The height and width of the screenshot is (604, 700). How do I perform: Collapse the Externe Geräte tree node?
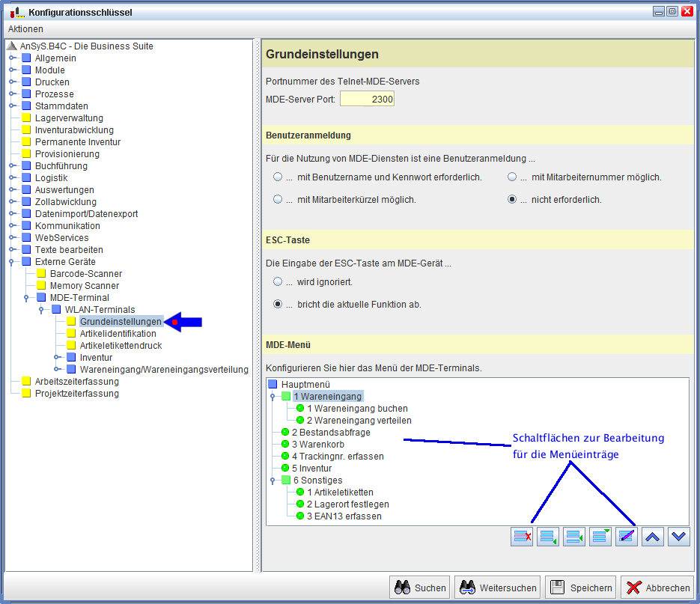pyautogui.click(x=12, y=262)
